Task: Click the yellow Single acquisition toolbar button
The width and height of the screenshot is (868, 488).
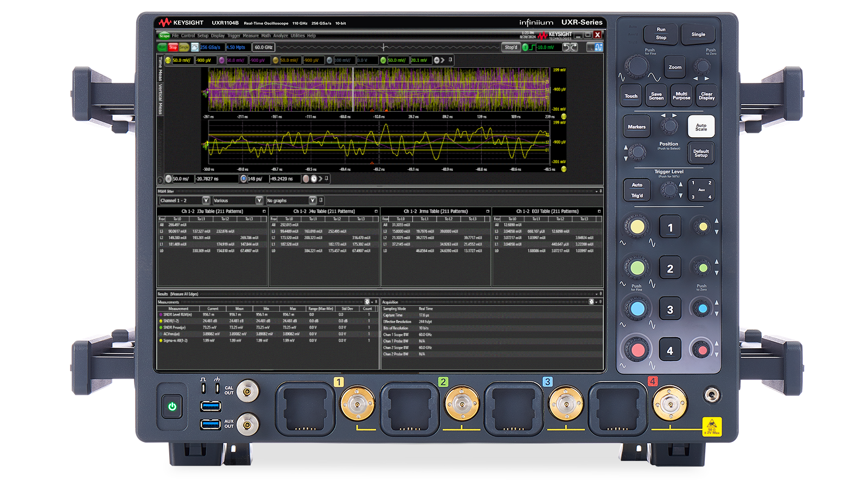Action: click(184, 48)
